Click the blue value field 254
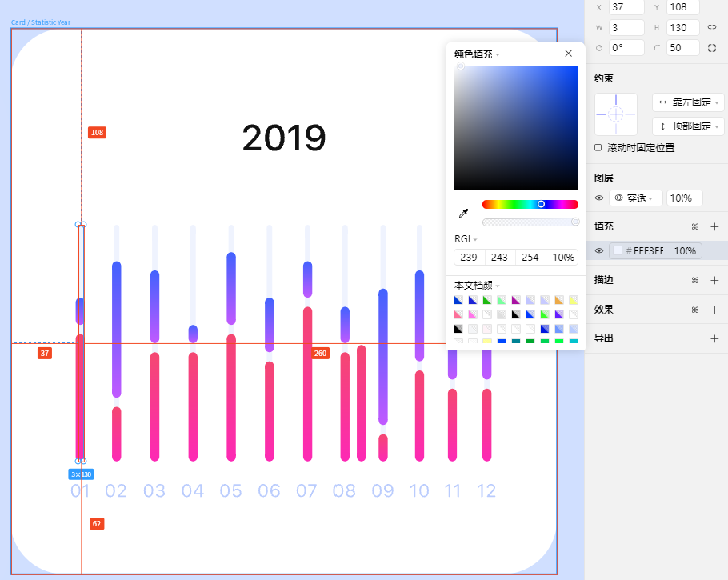This screenshot has width=728, height=580. [x=530, y=258]
